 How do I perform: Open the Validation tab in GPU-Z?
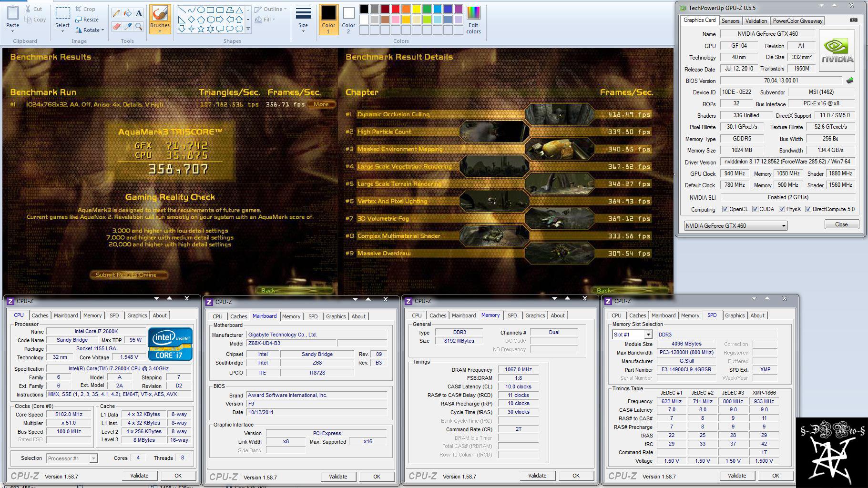[756, 21]
